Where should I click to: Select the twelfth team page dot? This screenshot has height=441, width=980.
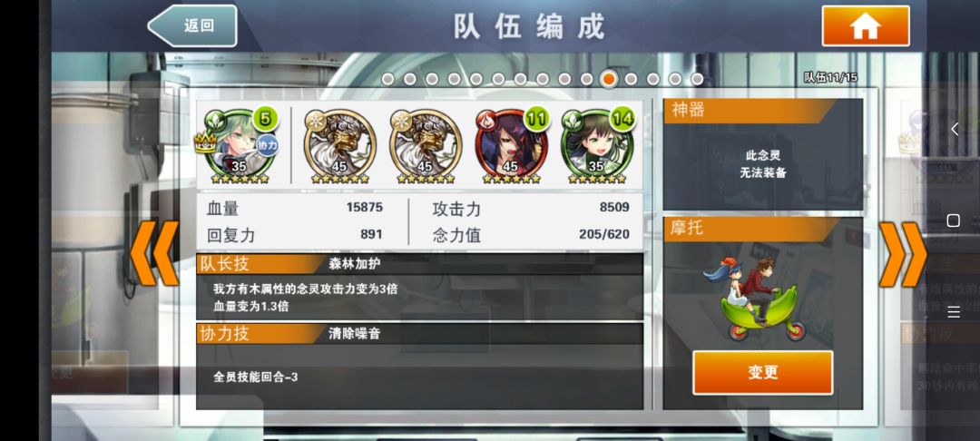click(x=631, y=79)
